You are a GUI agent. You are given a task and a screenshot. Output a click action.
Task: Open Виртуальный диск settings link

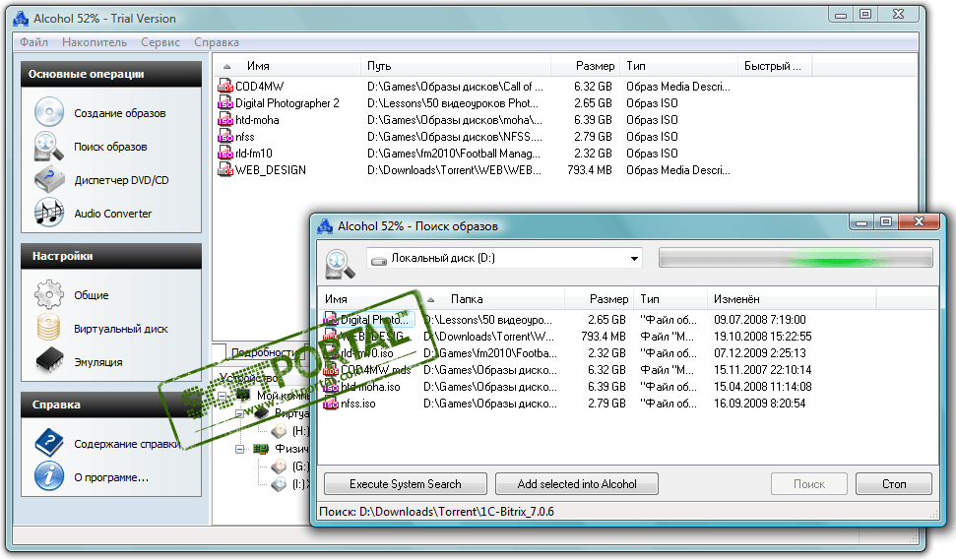coord(121,329)
